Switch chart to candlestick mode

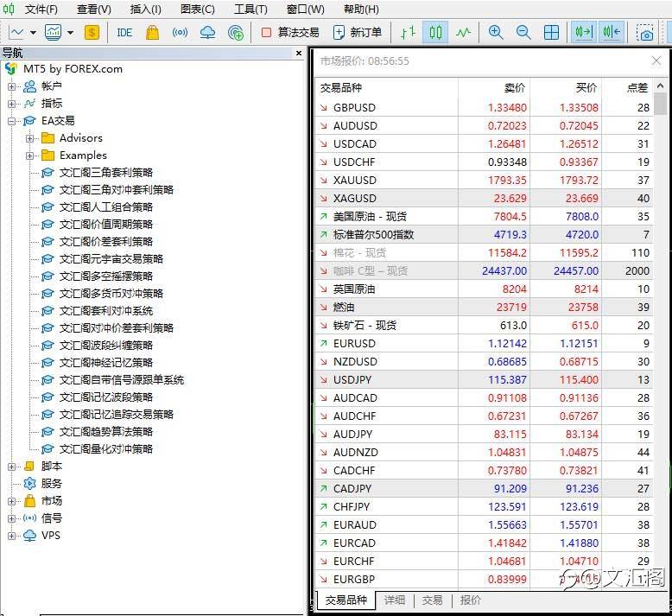435,32
